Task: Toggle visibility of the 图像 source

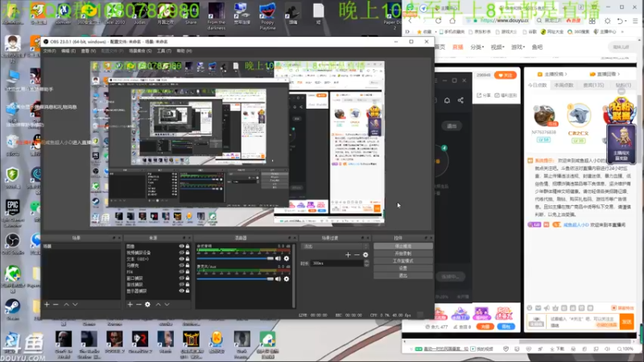Action: tap(181, 246)
